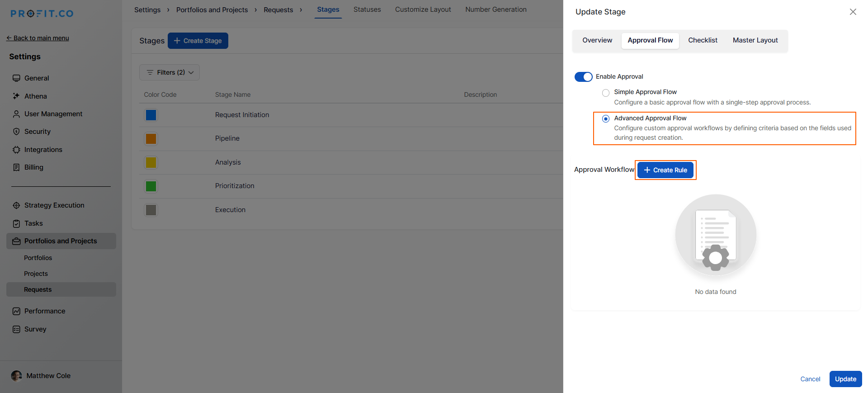This screenshot has height=393, width=868.
Task: Switch to the Checklist tab
Action: (x=703, y=40)
